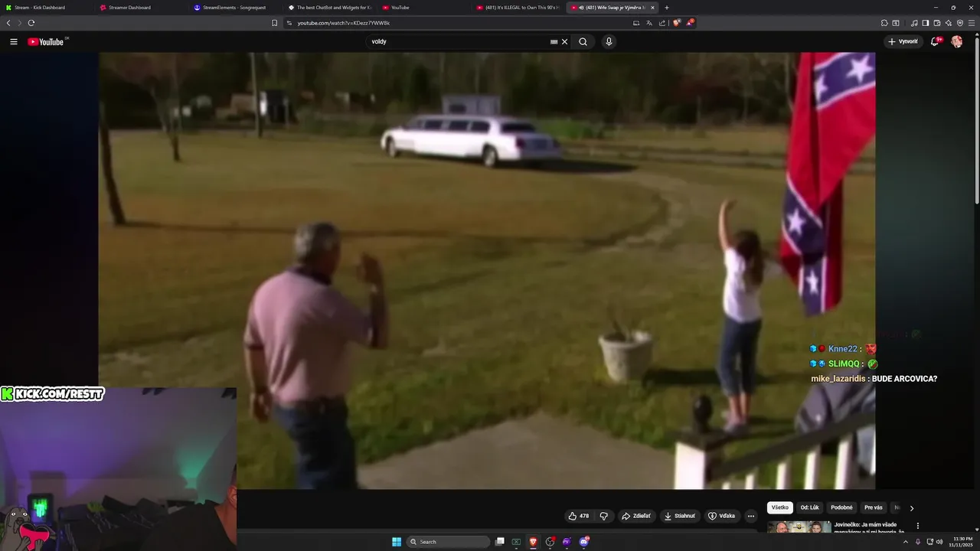Open the clock showing 11:30 PM
Screen dimensions: 980x551
tap(961, 542)
